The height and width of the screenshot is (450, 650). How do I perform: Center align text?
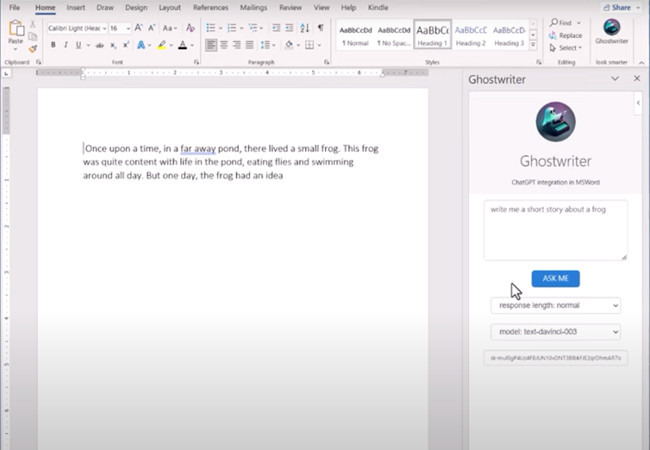click(224, 45)
